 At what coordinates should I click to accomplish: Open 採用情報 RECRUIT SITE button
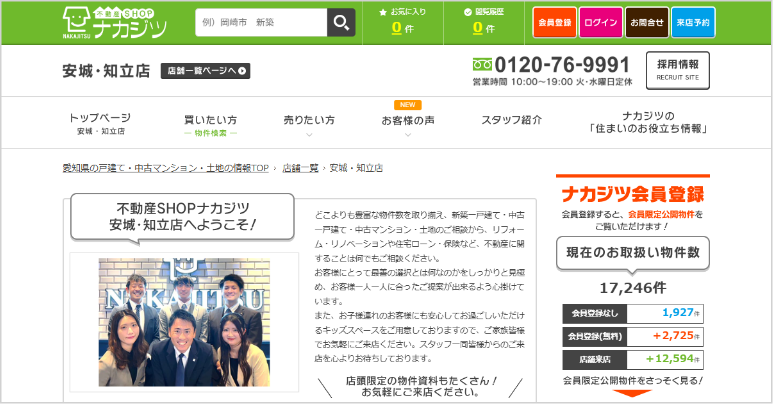[x=678, y=71]
